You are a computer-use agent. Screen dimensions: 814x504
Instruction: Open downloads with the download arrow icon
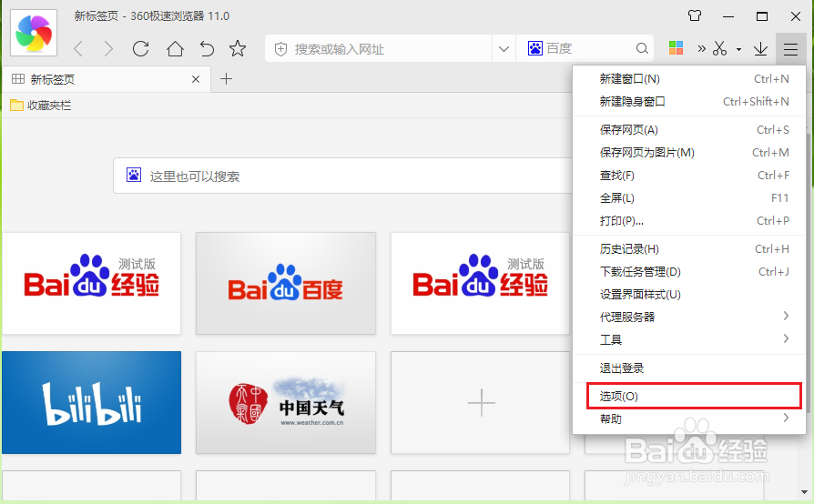pyautogui.click(x=760, y=49)
